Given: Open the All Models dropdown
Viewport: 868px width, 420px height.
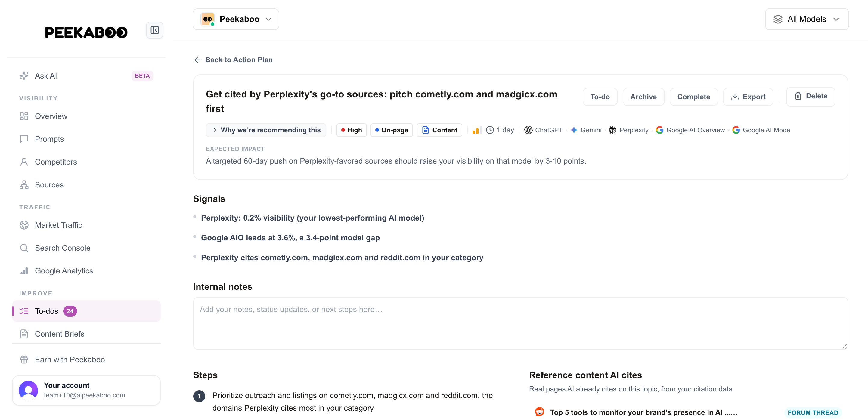Looking at the screenshot, I should pyautogui.click(x=807, y=19).
